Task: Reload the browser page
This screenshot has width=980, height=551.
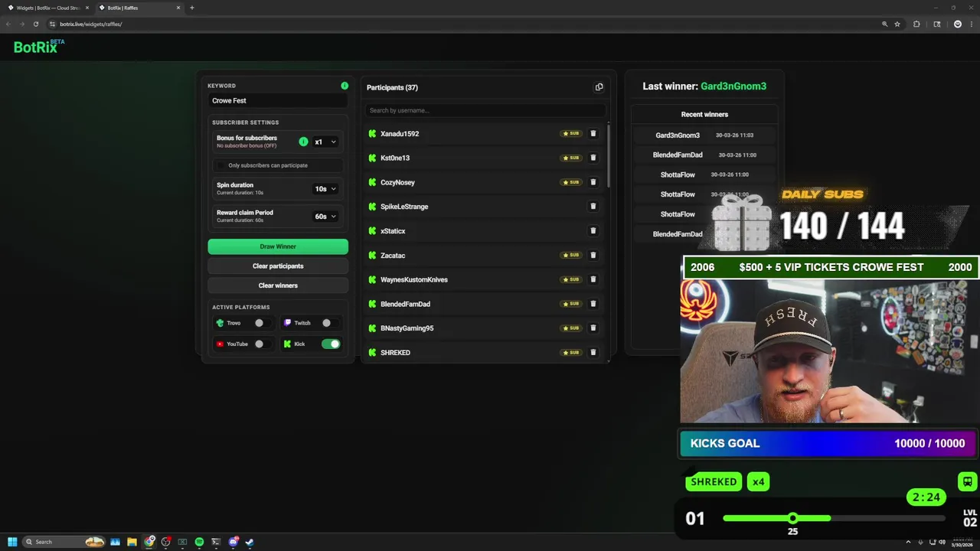Action: click(35, 24)
